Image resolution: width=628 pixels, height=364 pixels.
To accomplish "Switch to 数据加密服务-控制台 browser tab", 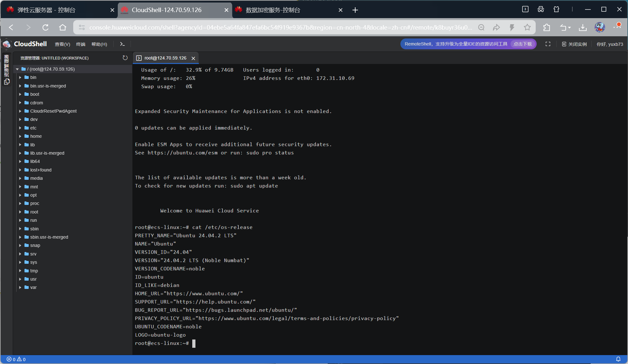I will coord(273,10).
